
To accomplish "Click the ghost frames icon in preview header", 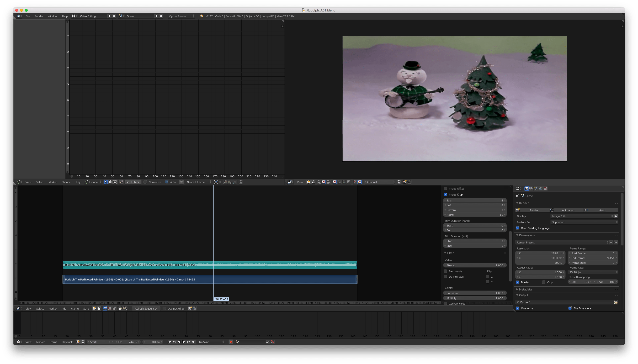I will (x=399, y=182).
